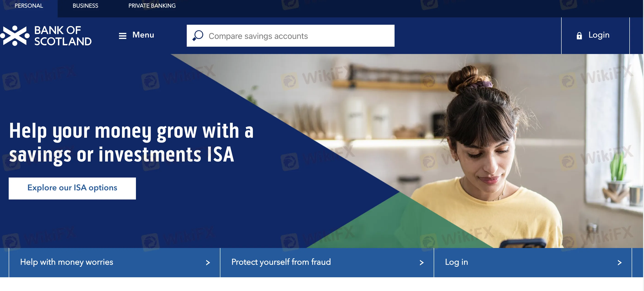Click the magnifying glass search icon
This screenshot has height=291, width=644.
click(198, 35)
